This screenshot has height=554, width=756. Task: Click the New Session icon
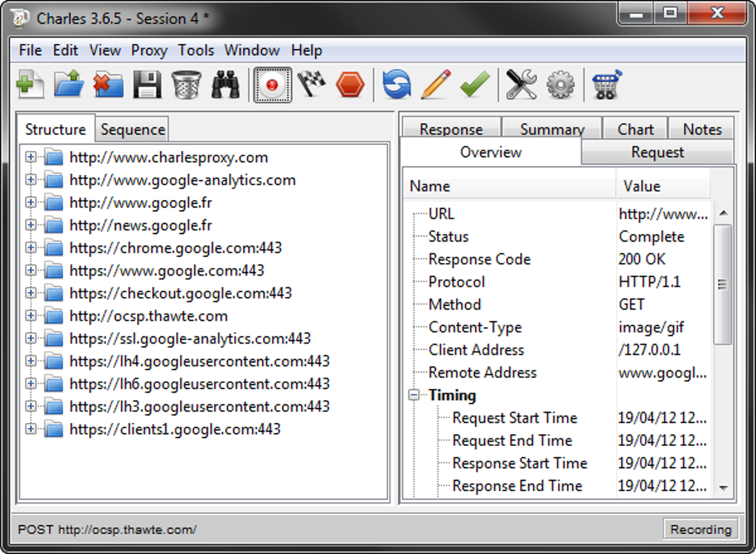click(x=30, y=84)
